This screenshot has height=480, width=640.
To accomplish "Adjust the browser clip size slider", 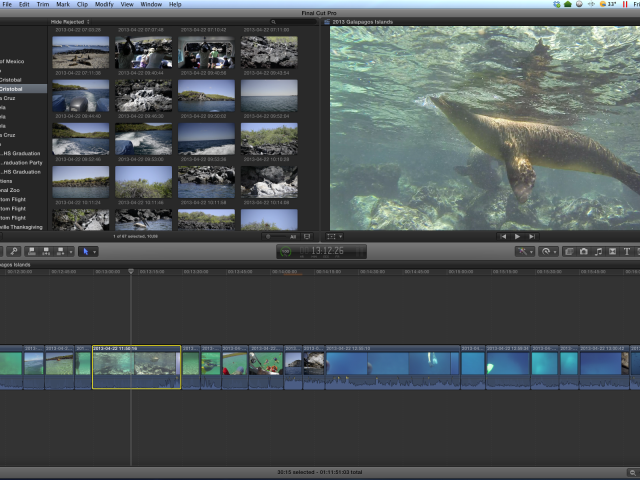I will pos(277,236).
